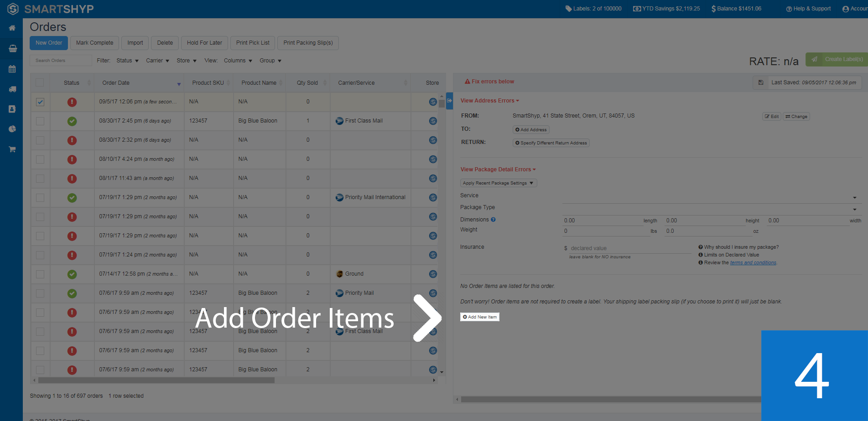The image size is (868, 421).
Task: Click store icon for the 07/14/17 12:58 pm order
Action: tap(433, 274)
